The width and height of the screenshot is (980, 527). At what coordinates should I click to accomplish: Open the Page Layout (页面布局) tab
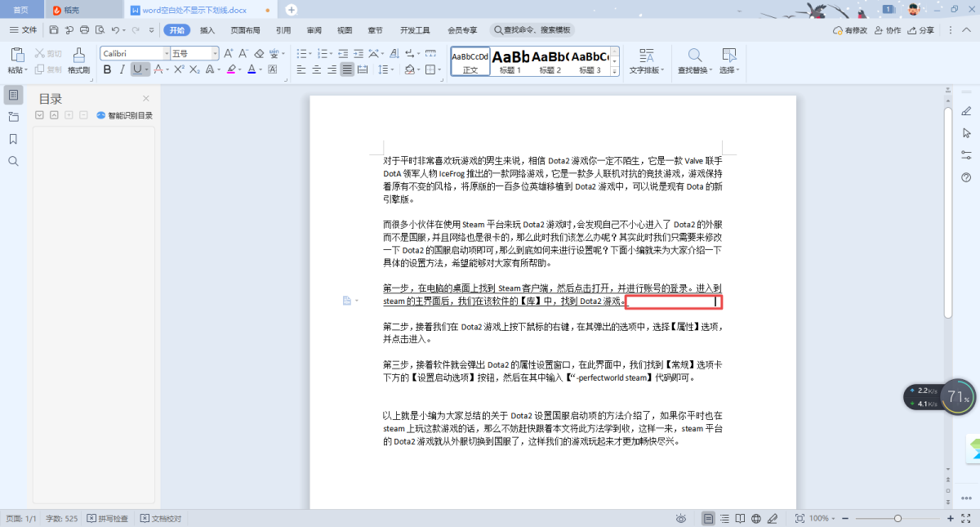point(245,30)
